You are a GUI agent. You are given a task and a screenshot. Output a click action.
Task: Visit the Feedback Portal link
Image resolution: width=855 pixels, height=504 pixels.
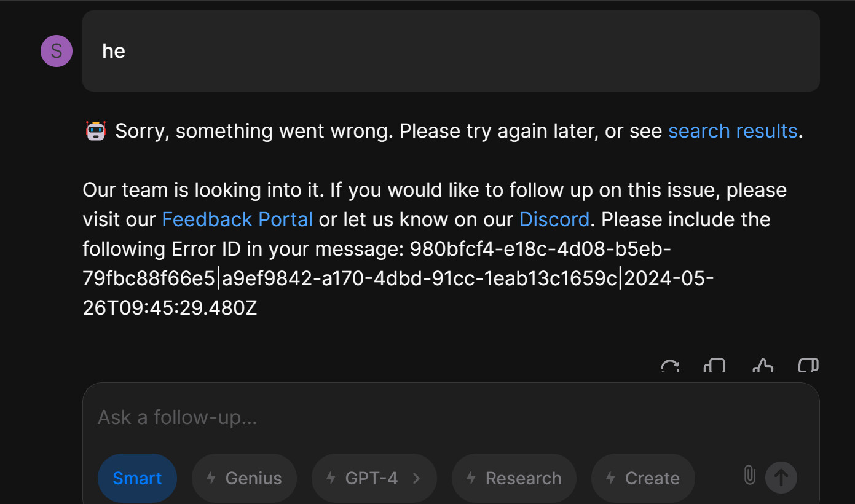click(x=237, y=219)
